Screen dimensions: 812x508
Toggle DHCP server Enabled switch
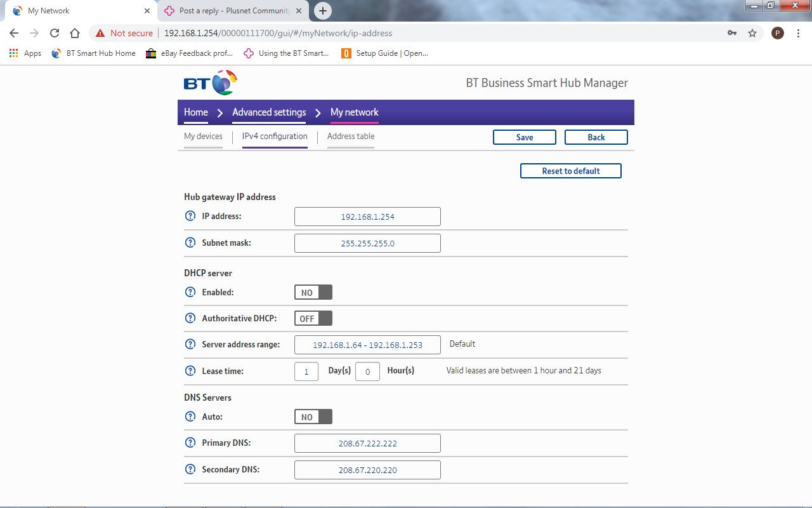[x=313, y=292]
